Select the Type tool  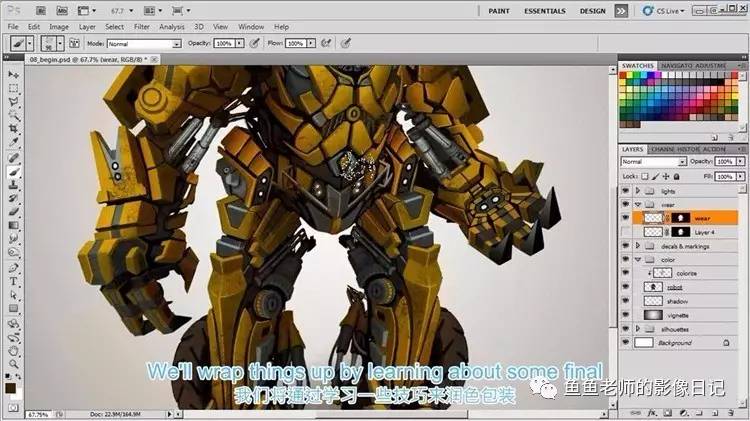13,281
